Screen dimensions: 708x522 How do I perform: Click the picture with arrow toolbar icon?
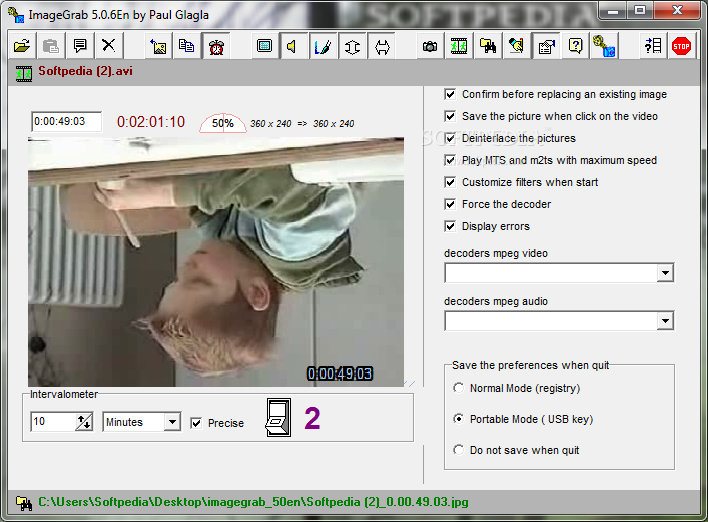[158, 46]
